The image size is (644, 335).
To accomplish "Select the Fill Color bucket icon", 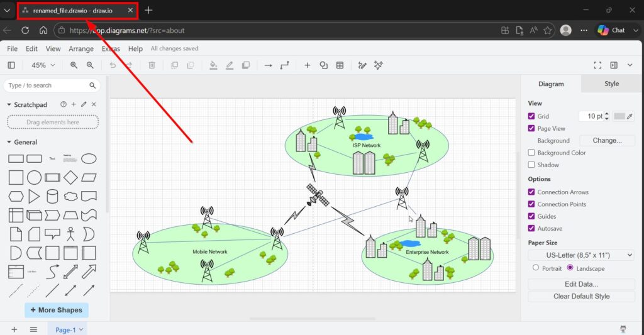I will pyautogui.click(x=213, y=65).
